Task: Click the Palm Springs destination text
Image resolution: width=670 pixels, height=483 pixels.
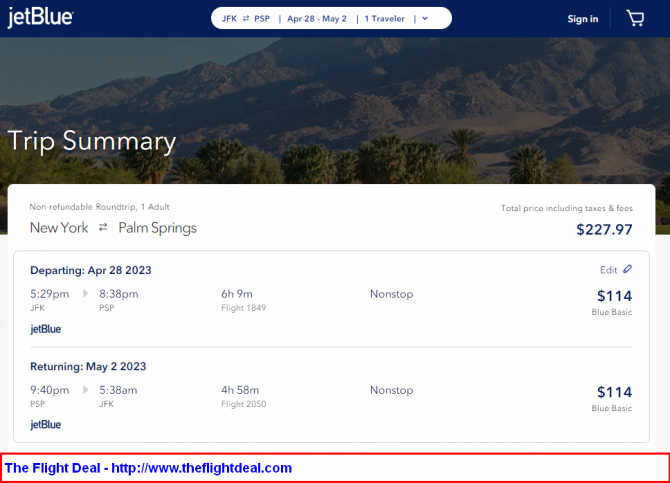Action: click(x=158, y=228)
